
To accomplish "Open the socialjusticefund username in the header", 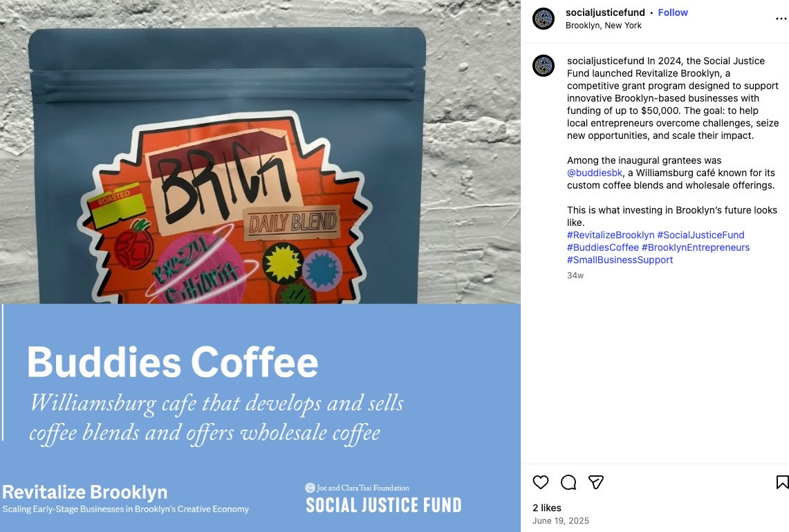I will coord(605,12).
